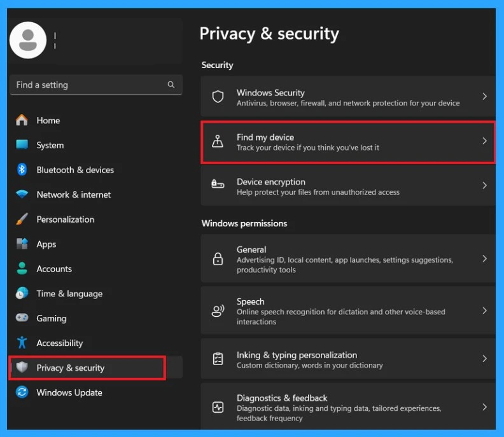Click the Home house icon in sidebar
Screen dimensions: 504x437
click(x=22, y=120)
